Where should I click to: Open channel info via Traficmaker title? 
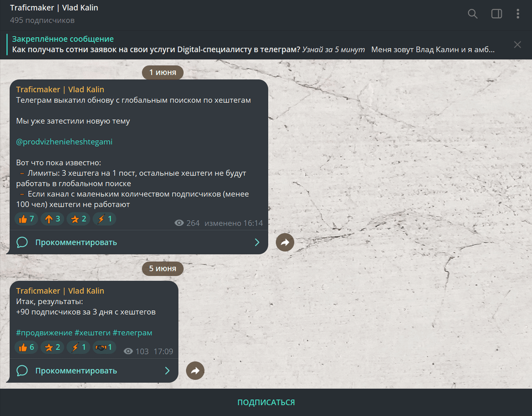pos(54,8)
